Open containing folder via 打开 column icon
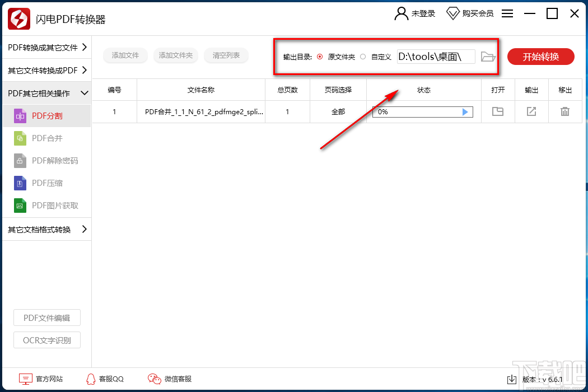 [x=498, y=111]
